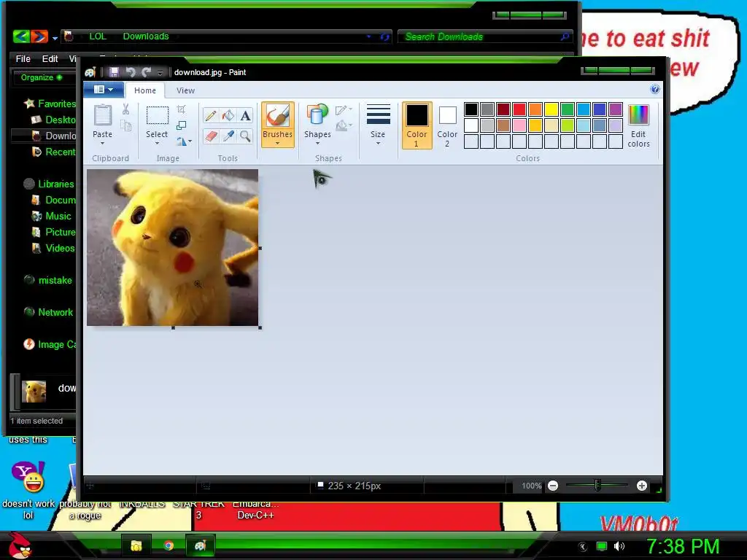The image size is (747, 560).
Task: Open File menu in Explorer window
Action: (x=23, y=58)
